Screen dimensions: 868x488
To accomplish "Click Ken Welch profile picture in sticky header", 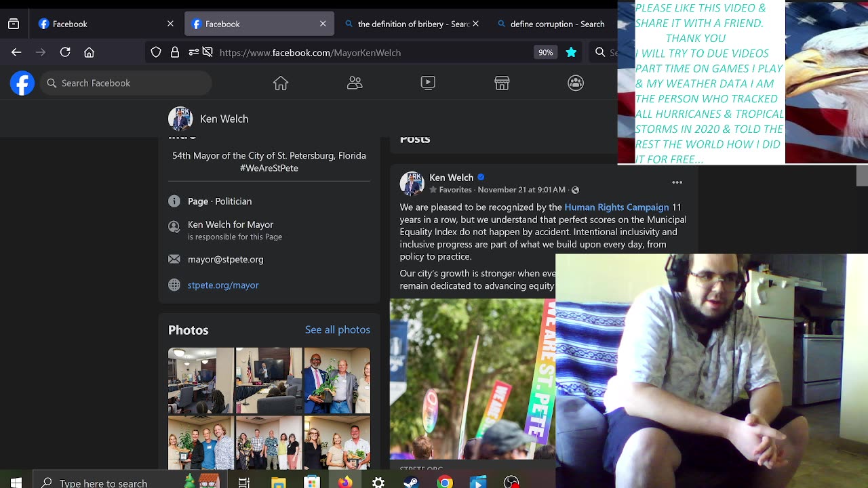I will pos(180,119).
